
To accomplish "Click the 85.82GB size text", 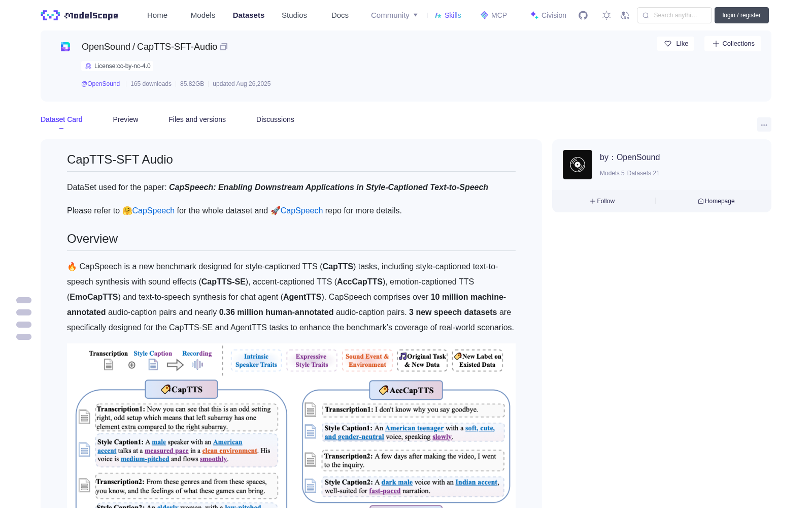I will click(192, 84).
